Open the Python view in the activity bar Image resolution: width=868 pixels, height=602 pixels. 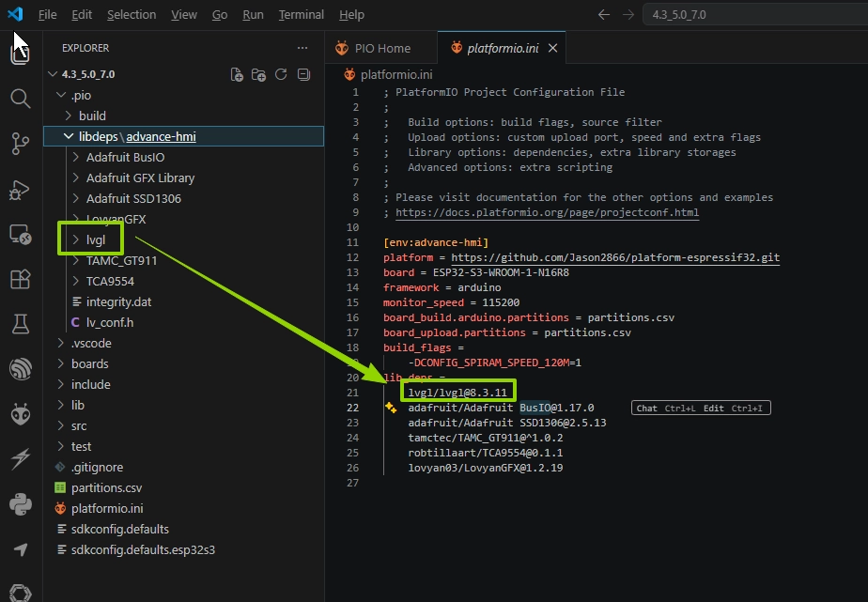21,504
